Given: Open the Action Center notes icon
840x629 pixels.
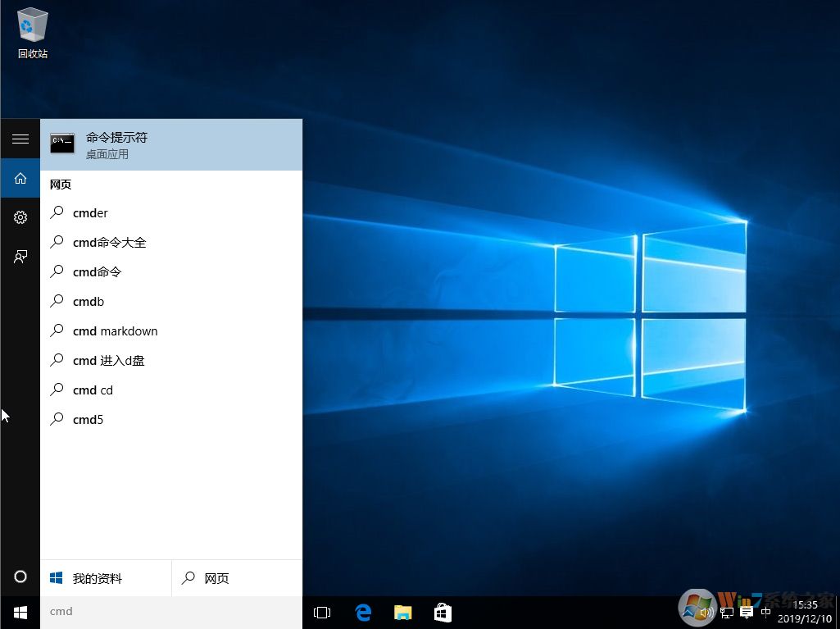Looking at the screenshot, I should 746,613.
